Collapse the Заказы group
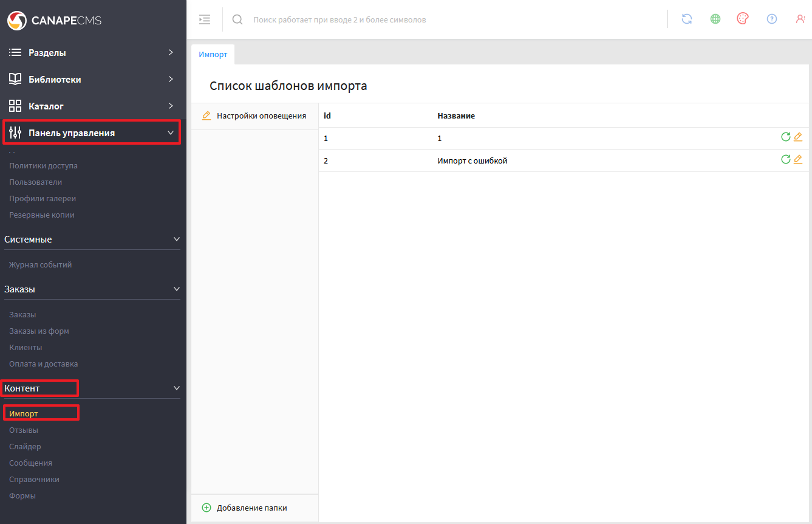This screenshot has width=812, height=524. pyautogui.click(x=177, y=289)
